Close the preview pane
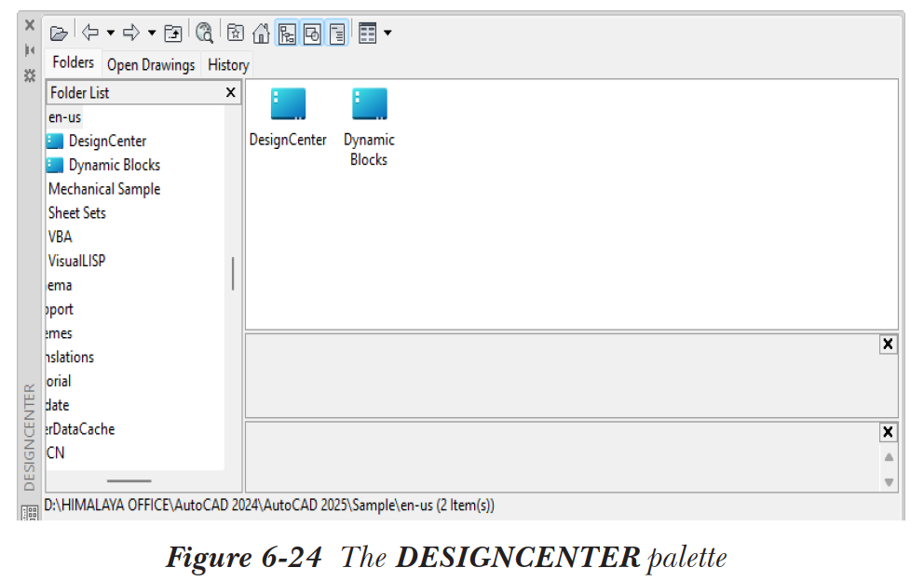This screenshot has width=924, height=581. click(888, 345)
